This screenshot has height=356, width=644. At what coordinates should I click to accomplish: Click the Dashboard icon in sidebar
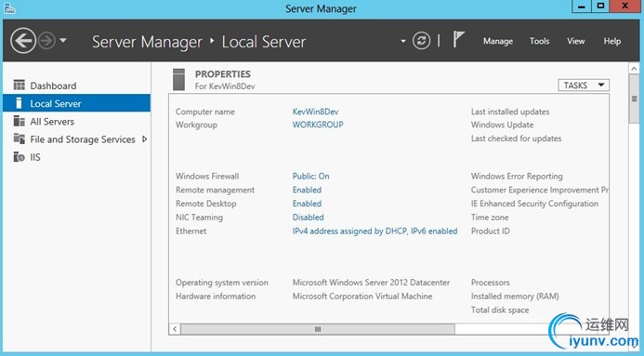19,85
